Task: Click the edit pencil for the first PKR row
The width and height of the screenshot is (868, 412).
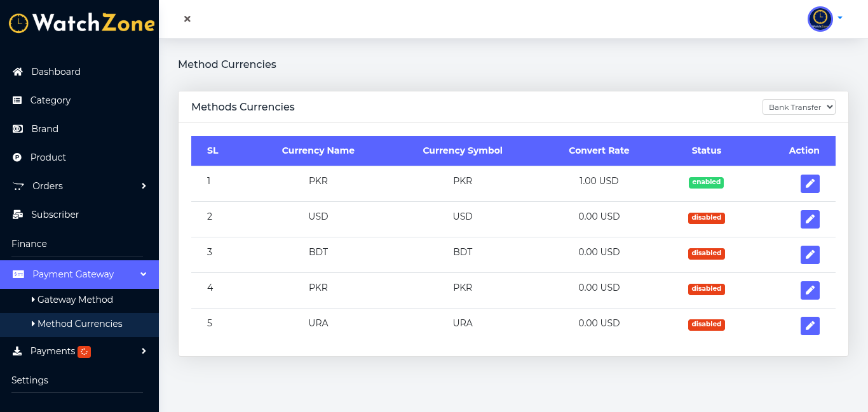Action: coord(810,183)
